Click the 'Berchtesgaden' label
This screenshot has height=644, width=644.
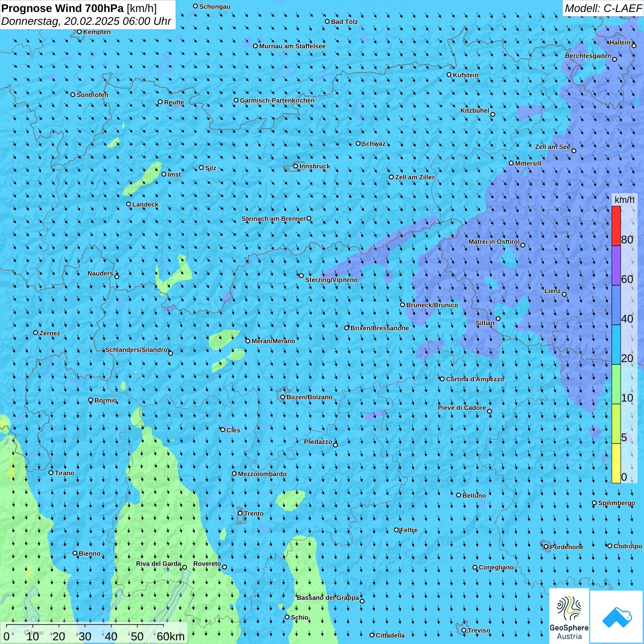coord(588,56)
